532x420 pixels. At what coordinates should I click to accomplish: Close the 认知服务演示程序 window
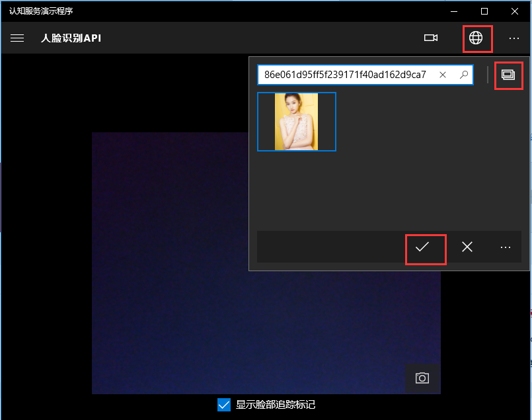(515, 11)
